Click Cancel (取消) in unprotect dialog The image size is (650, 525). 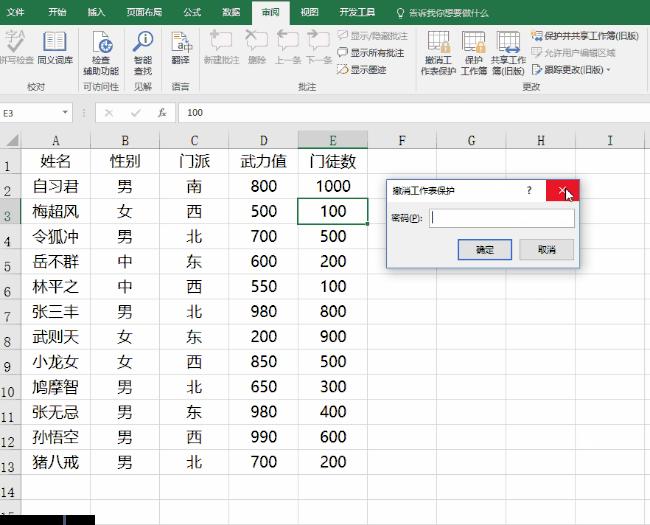(547, 250)
